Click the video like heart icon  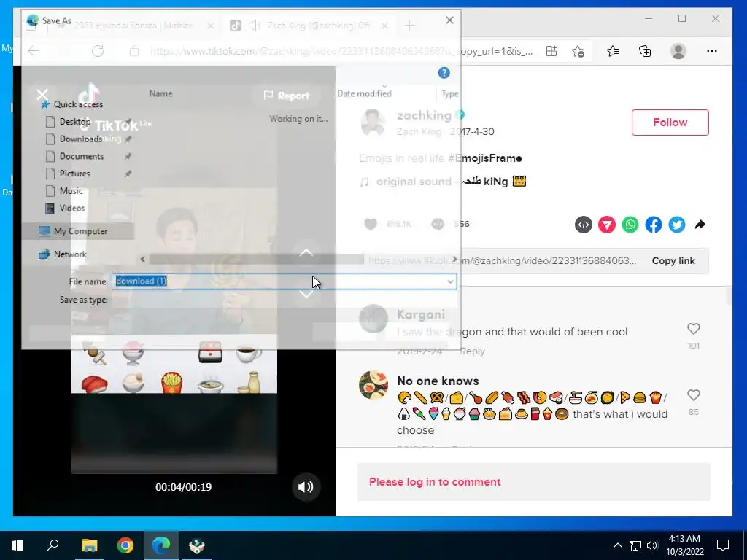(371, 225)
